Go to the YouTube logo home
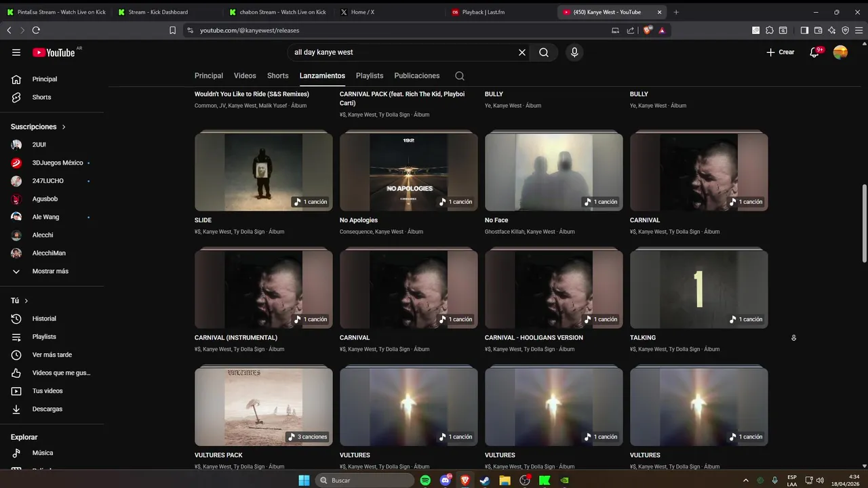The width and height of the screenshot is (868, 488). pos(54,52)
